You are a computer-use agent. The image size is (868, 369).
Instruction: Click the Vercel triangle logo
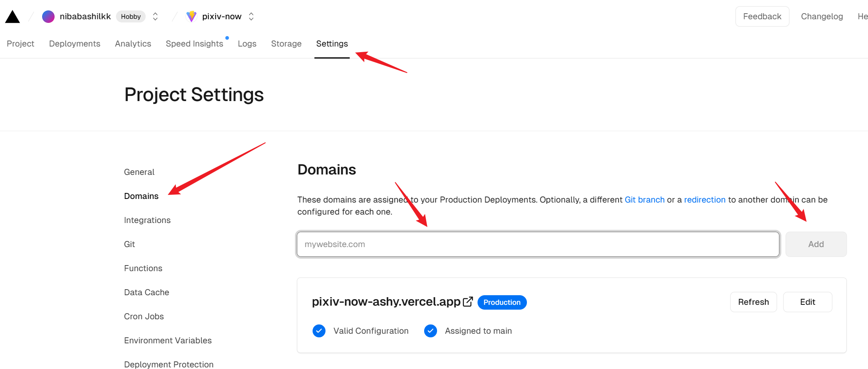click(x=12, y=17)
